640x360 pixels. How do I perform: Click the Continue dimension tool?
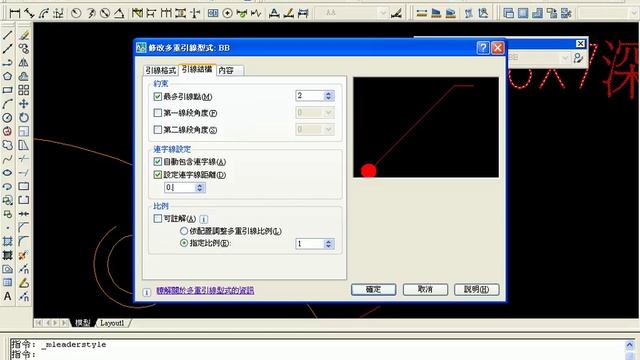pos(166,13)
